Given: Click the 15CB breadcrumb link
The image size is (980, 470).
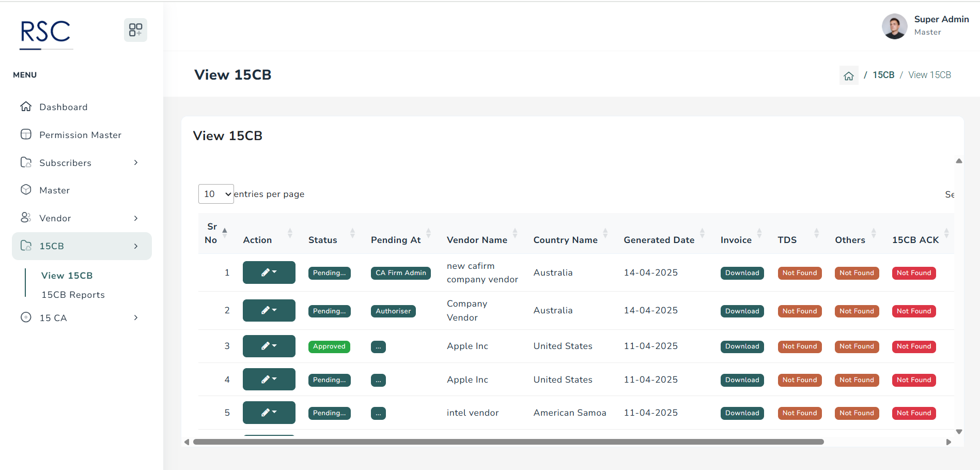Looking at the screenshot, I should (883, 75).
